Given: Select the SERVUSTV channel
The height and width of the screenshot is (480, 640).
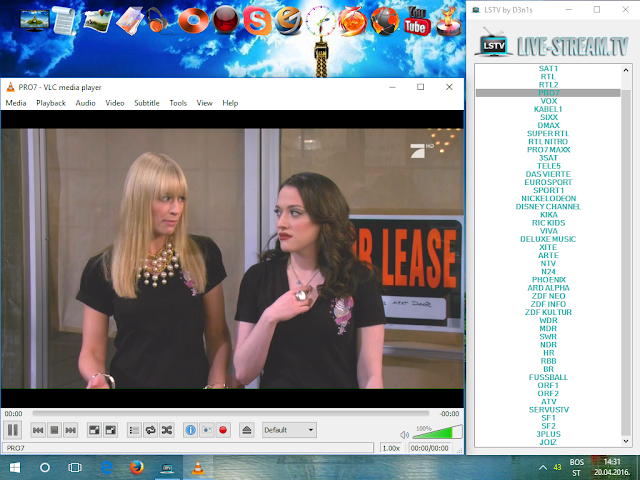Looking at the screenshot, I should [x=548, y=410].
